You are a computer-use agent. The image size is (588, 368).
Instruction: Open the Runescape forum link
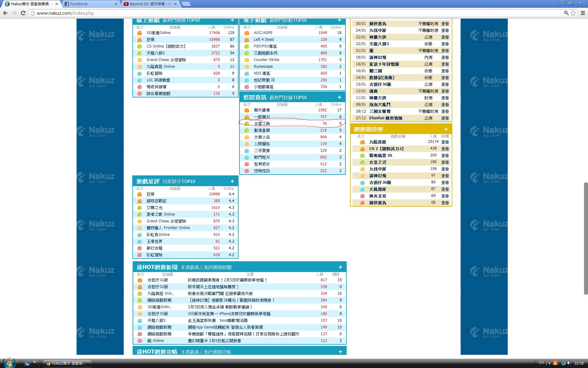(263, 67)
